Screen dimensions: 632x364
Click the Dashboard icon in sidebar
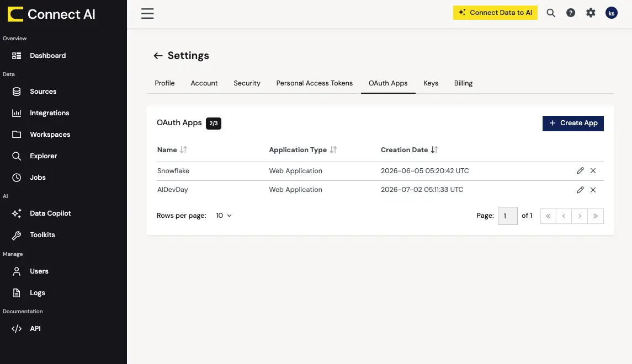tap(17, 56)
